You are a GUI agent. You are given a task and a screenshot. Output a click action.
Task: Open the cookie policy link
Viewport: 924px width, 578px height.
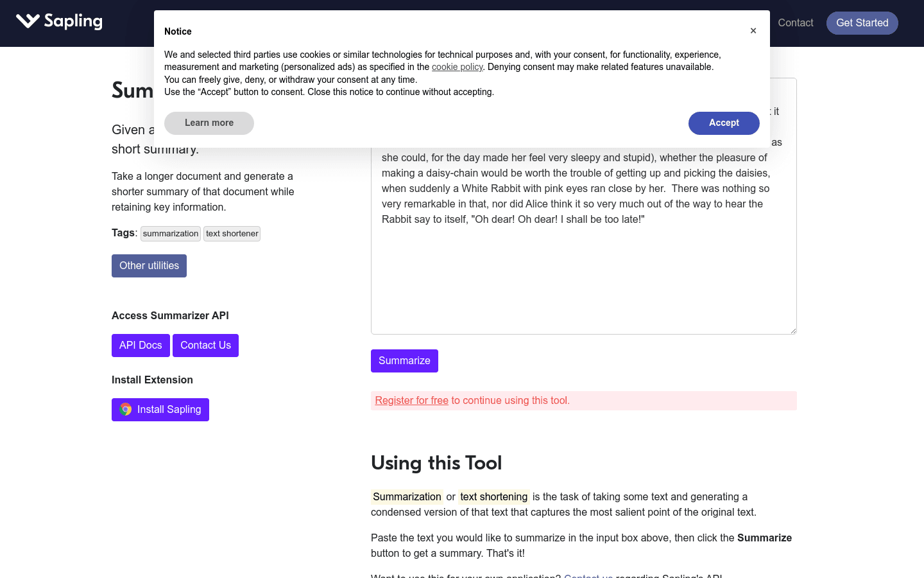457,67
